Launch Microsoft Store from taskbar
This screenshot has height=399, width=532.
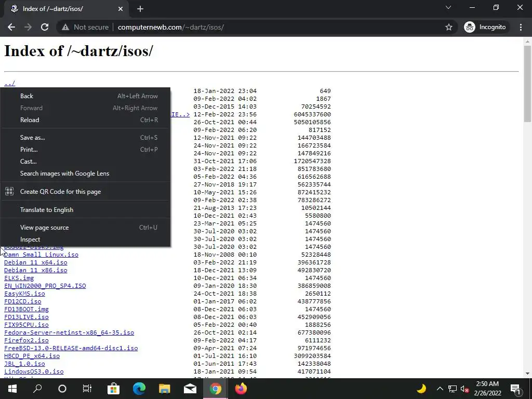point(113,389)
